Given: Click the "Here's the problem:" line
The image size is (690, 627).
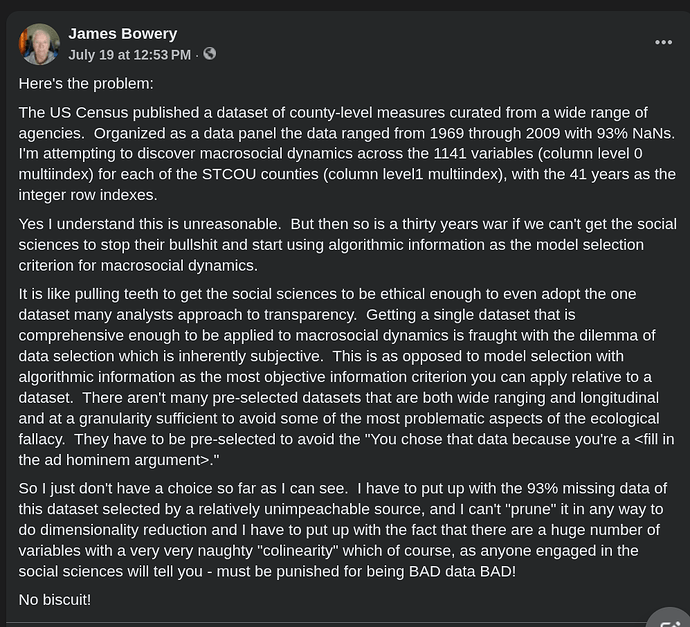Looking at the screenshot, I should pos(86,84).
